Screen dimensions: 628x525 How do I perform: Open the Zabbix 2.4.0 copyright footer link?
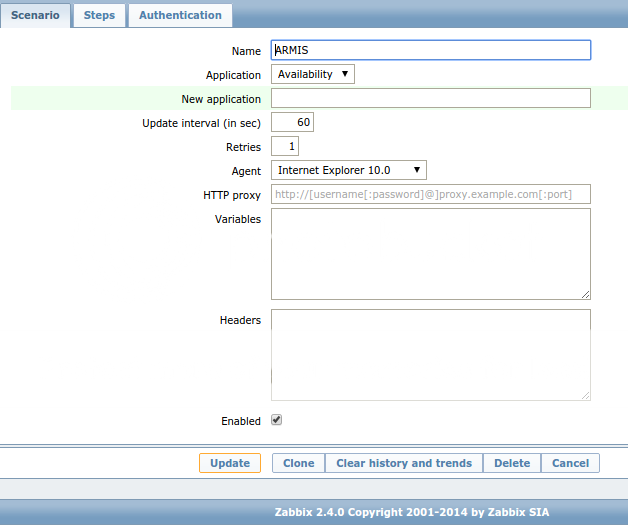click(411, 511)
